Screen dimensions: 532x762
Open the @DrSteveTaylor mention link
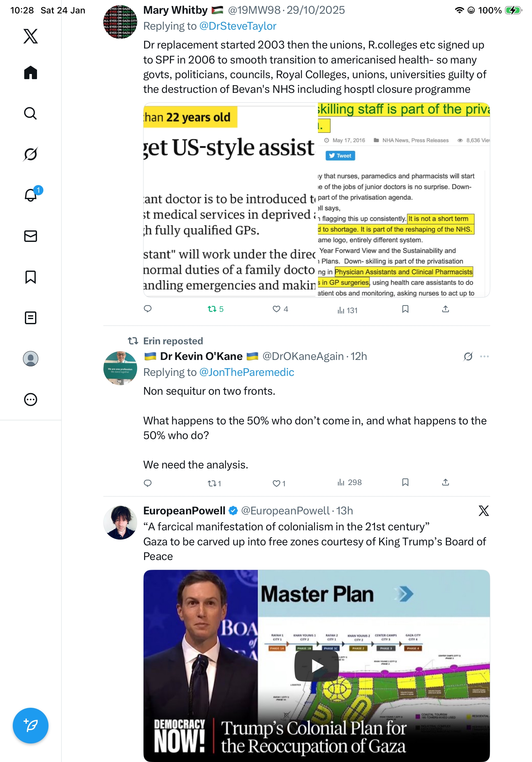click(238, 26)
